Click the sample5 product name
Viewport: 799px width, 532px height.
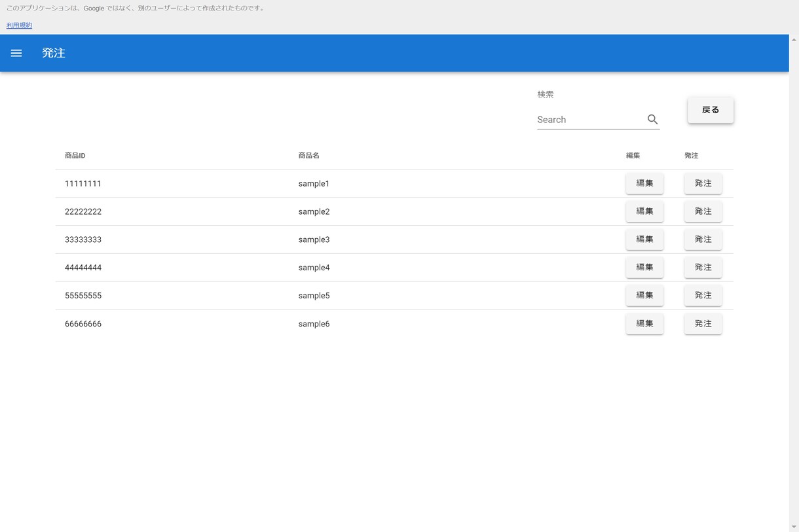[314, 296]
